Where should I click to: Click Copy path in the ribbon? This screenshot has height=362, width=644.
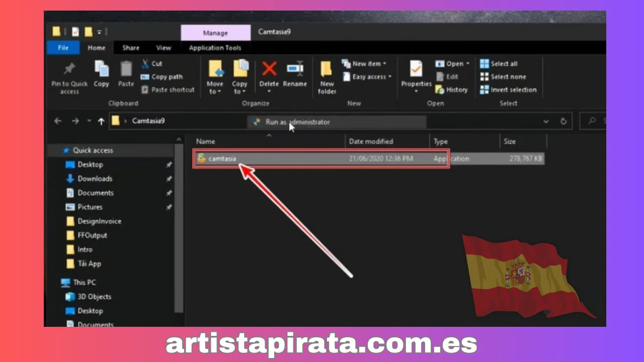(x=162, y=77)
